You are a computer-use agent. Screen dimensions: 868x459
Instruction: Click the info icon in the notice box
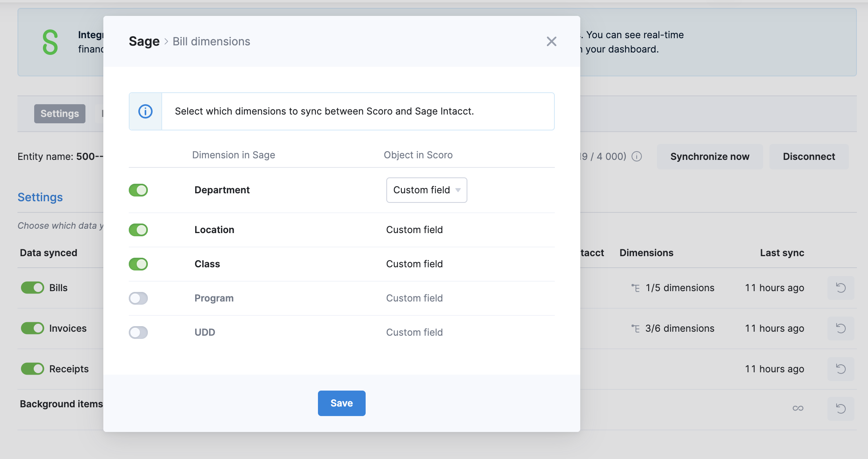coord(145,111)
